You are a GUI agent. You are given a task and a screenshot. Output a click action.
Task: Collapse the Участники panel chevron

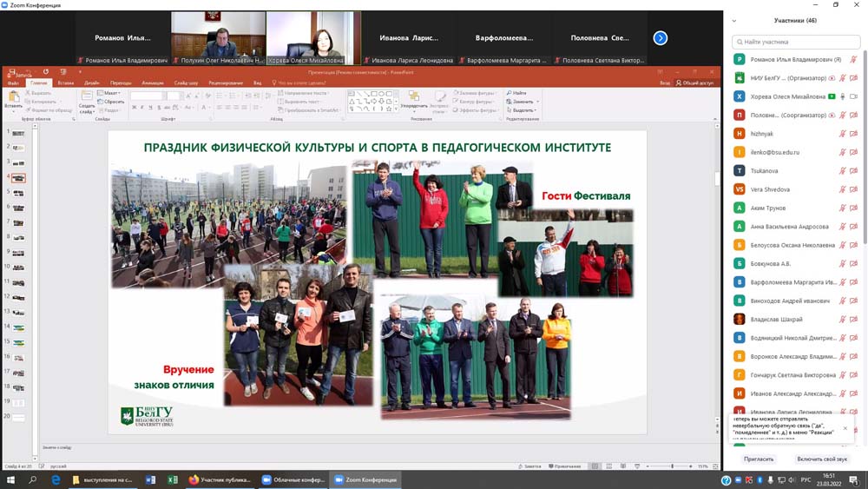[x=734, y=21]
